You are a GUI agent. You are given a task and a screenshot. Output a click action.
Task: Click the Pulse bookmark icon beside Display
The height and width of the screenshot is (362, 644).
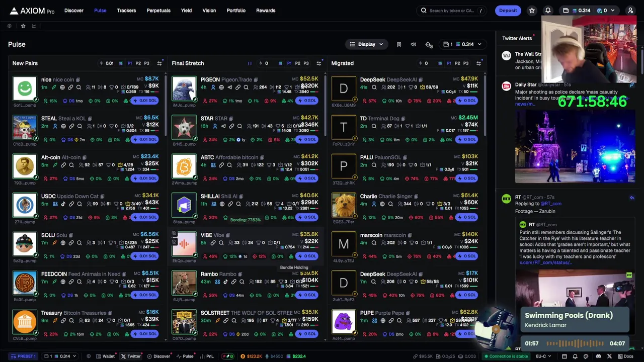coord(399,44)
